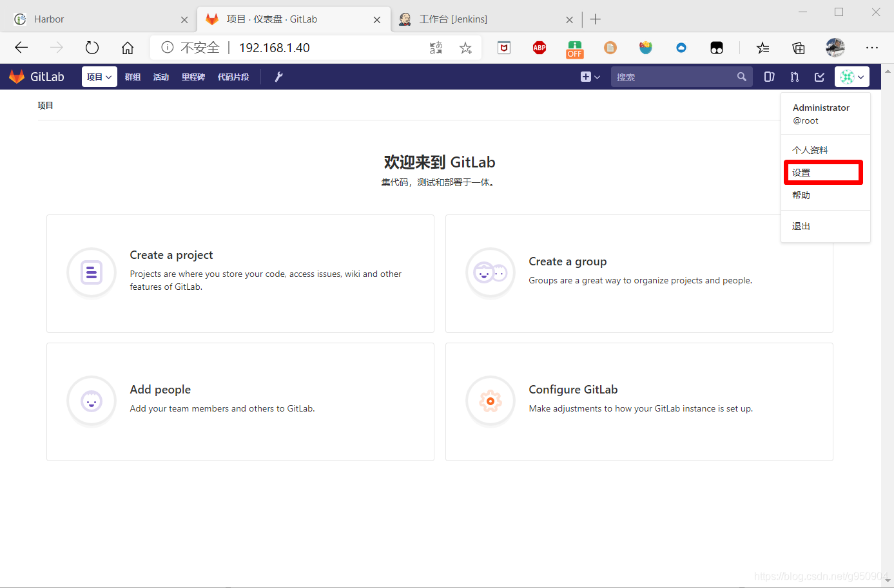Open the favorites list icon

click(763, 48)
